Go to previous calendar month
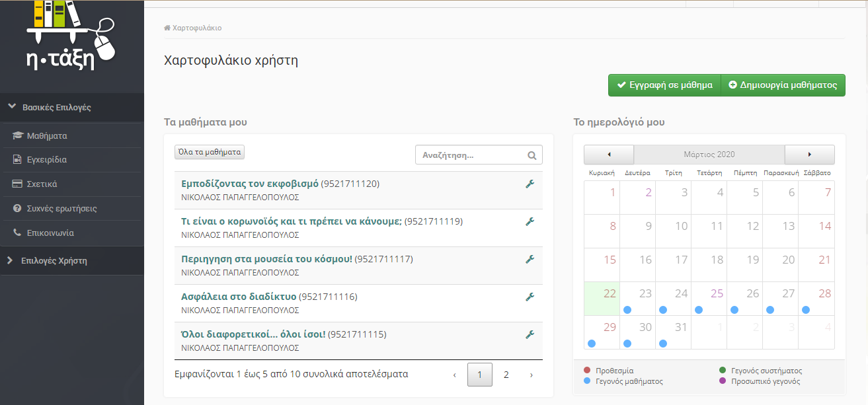Image resolution: width=868 pixels, height=405 pixels. (608, 155)
